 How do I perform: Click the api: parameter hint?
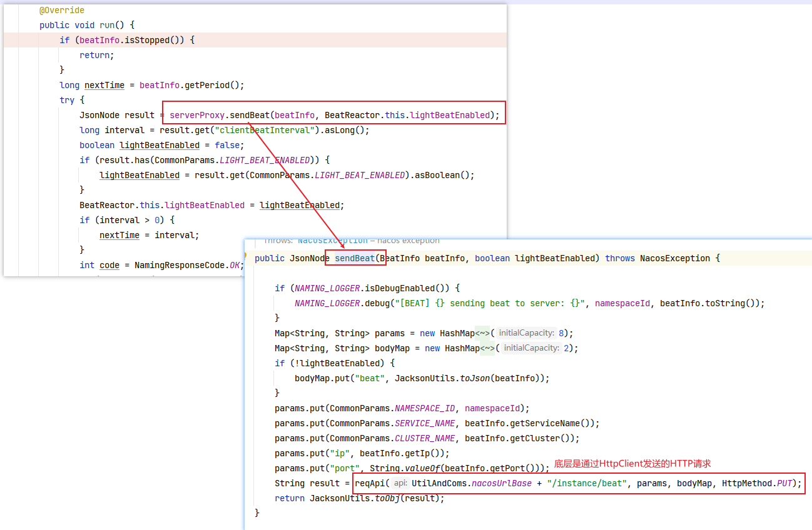click(x=400, y=483)
